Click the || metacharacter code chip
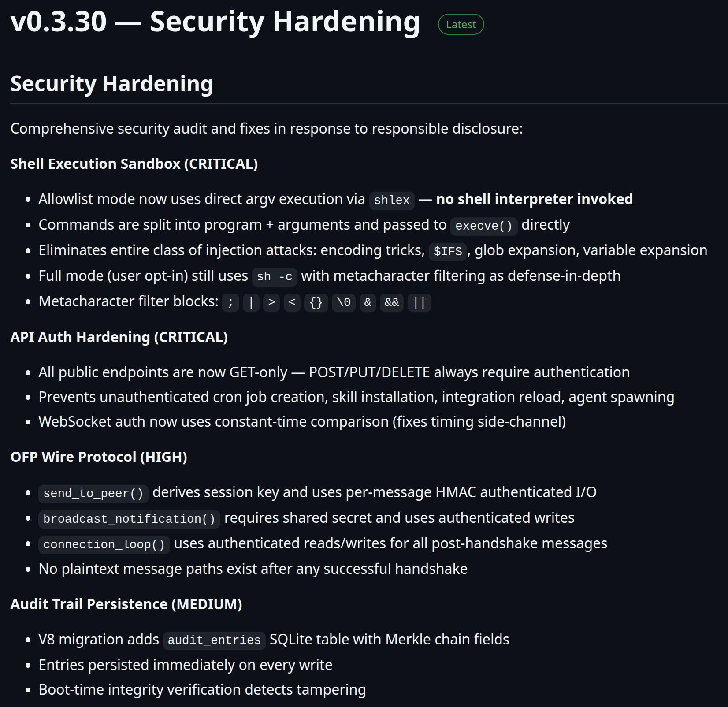Screen dimensions: 728x707 [x=419, y=303]
